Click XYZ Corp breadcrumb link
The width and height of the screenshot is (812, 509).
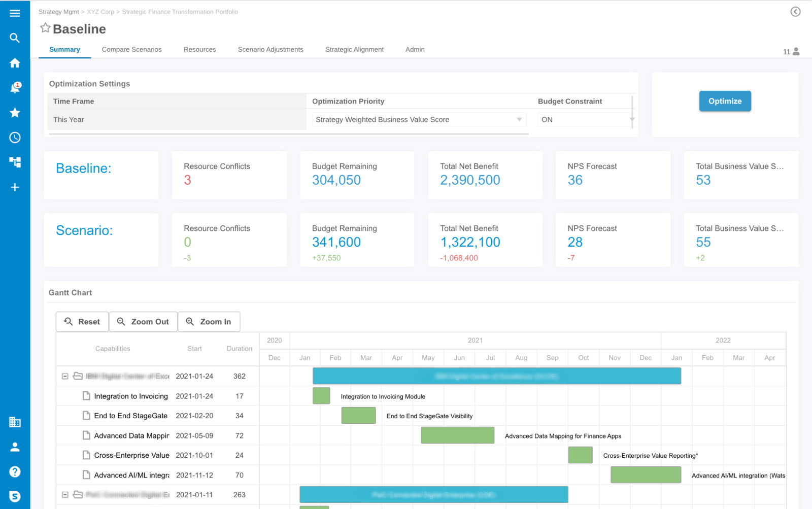pyautogui.click(x=100, y=12)
